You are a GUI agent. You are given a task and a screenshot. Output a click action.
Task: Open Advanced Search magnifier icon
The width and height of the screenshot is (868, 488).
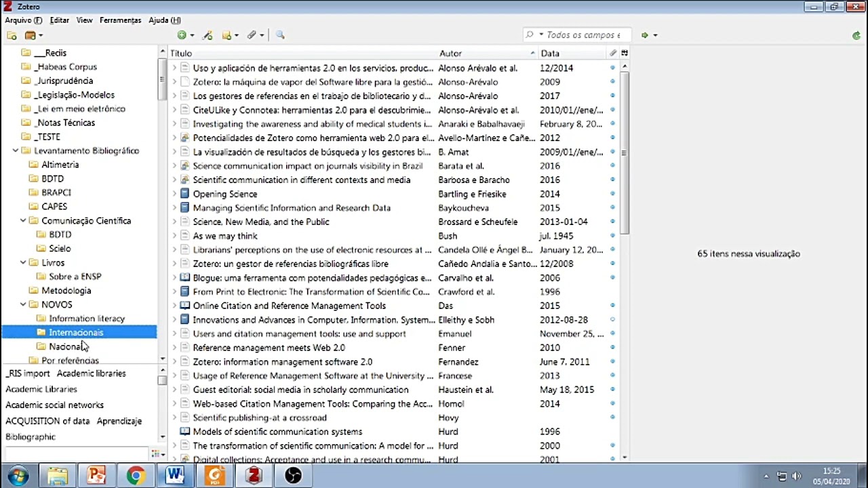point(280,35)
